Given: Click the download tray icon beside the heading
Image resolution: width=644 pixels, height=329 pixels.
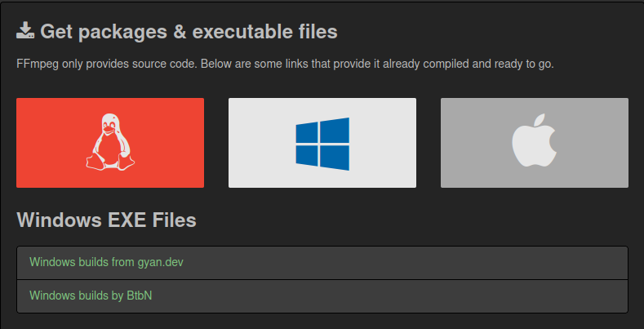Looking at the screenshot, I should [x=25, y=31].
